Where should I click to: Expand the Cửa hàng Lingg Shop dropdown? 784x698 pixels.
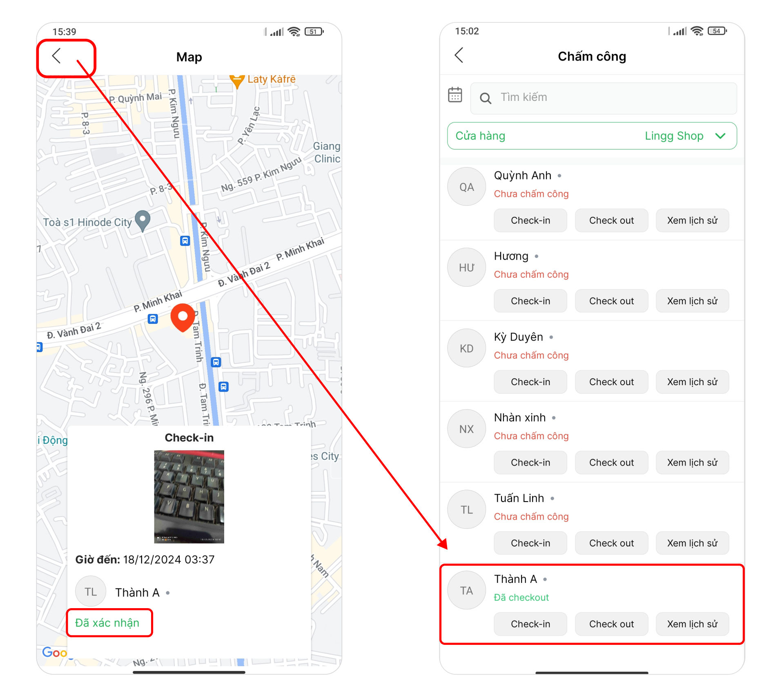592,136
